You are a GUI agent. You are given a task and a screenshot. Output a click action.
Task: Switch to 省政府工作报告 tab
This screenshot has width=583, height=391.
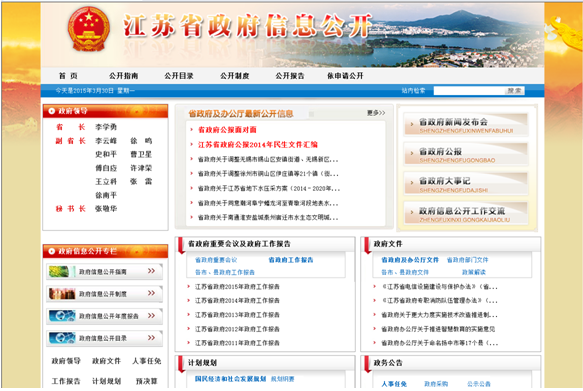point(291,260)
